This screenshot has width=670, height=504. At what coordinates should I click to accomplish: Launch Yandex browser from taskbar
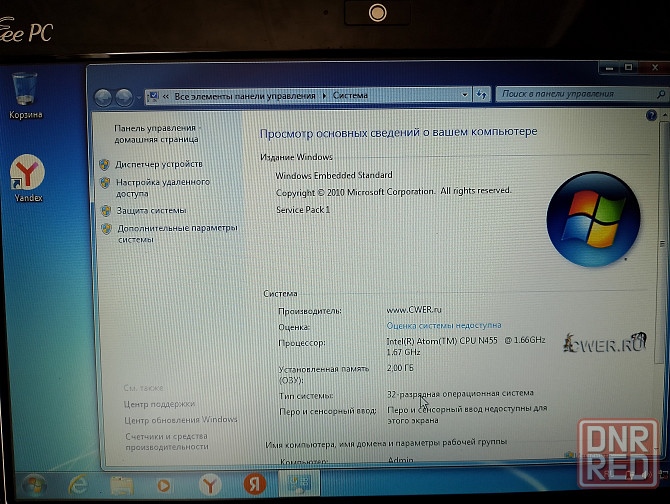pyautogui.click(x=210, y=485)
